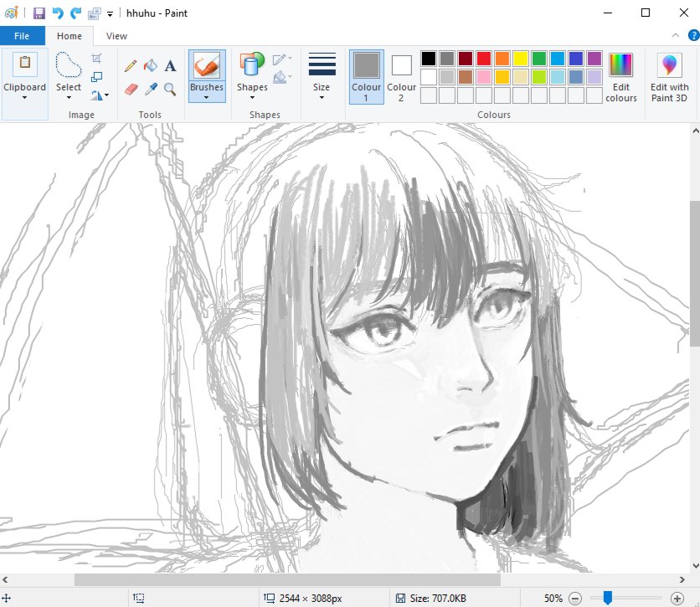This screenshot has height=607, width=700.
Task: Select the Pencil tool
Action: (130, 64)
